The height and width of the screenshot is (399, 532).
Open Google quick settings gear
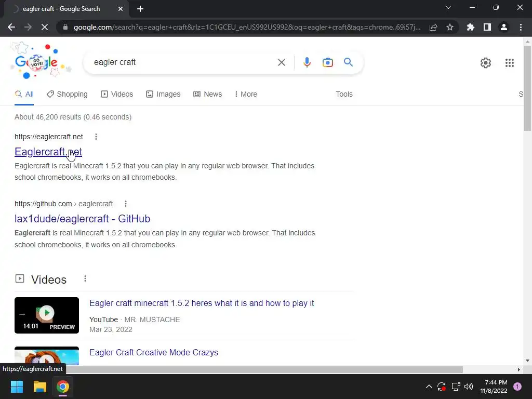point(486,63)
